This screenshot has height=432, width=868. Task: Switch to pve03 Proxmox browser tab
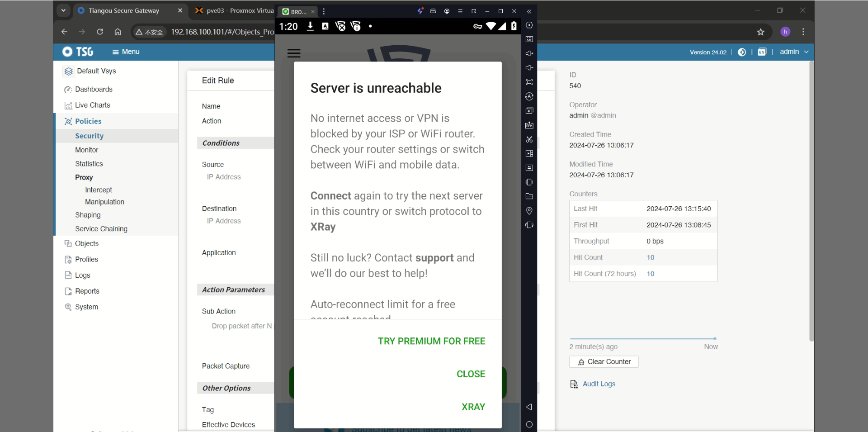[x=235, y=10]
